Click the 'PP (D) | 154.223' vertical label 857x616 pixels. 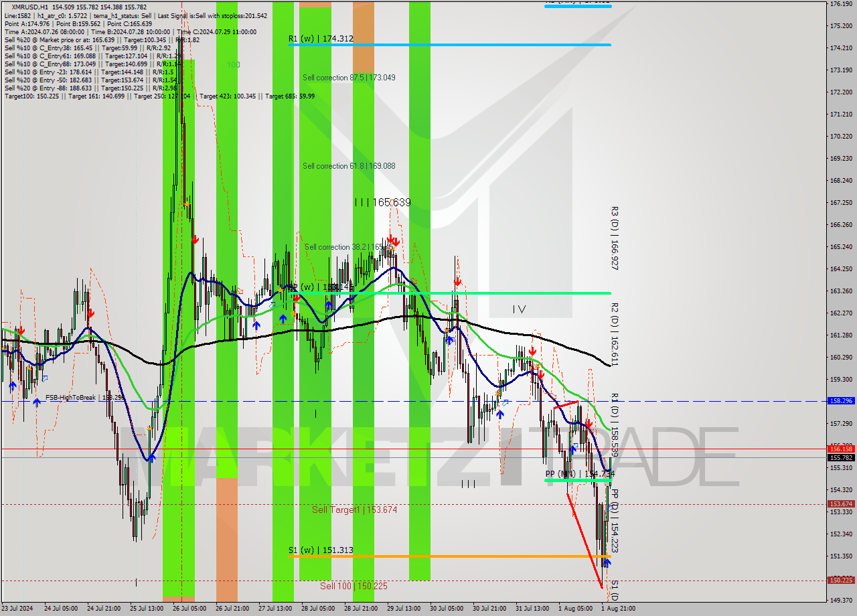tap(615, 521)
